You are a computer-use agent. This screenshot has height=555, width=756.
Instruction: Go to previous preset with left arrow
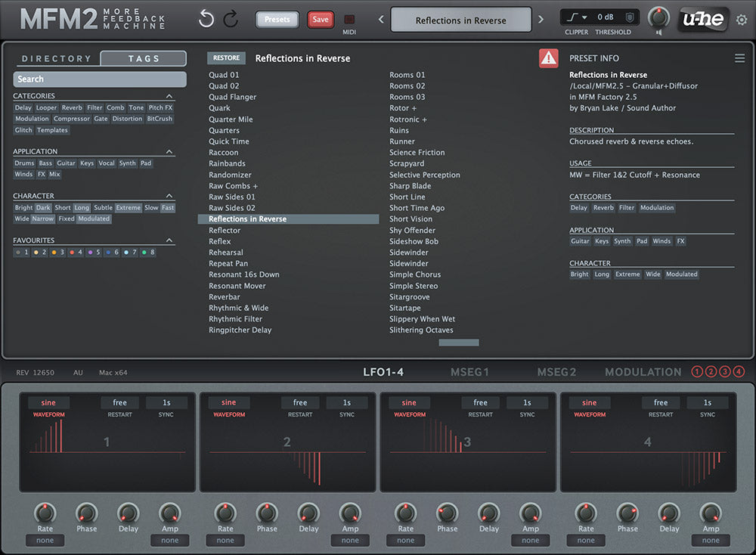pyautogui.click(x=381, y=20)
